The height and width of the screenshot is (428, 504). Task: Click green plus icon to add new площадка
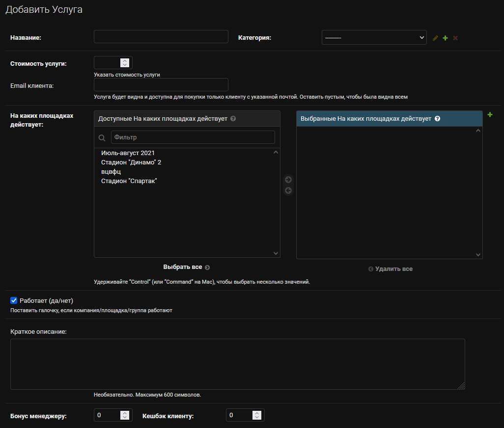click(x=490, y=115)
